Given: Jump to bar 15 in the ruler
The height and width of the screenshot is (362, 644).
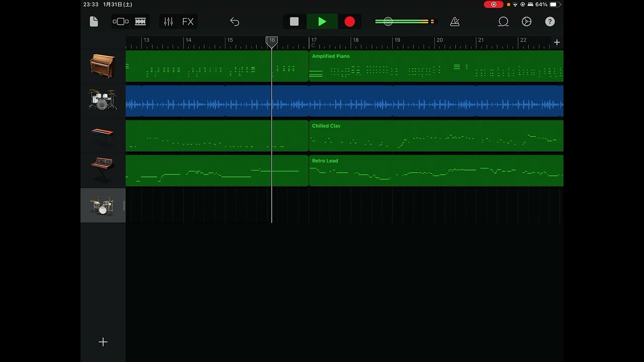Looking at the screenshot, I should tap(230, 40).
